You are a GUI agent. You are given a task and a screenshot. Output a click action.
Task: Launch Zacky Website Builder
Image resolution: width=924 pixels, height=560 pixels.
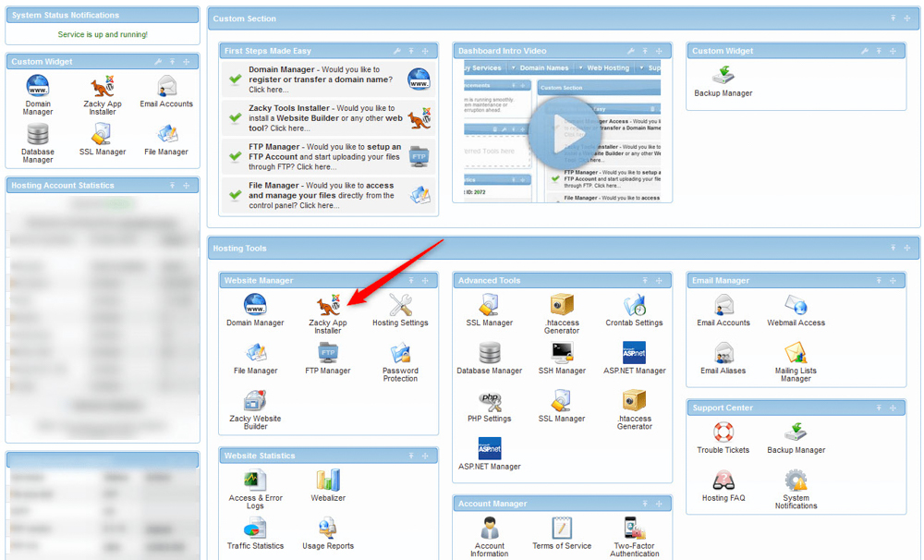point(254,406)
